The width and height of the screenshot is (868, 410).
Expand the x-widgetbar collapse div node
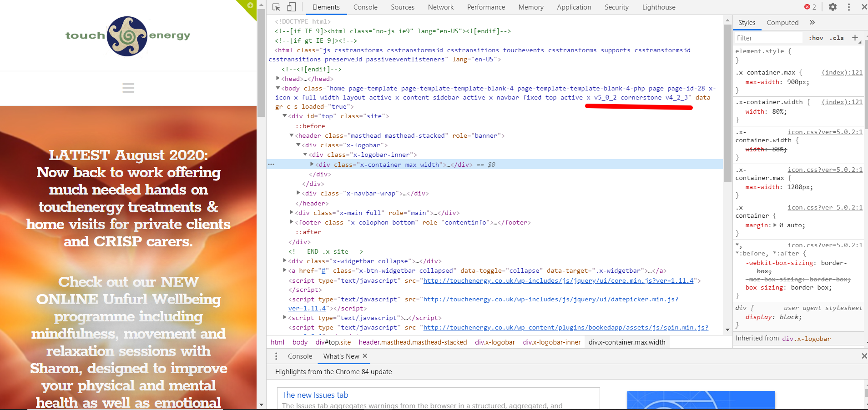coord(285,260)
